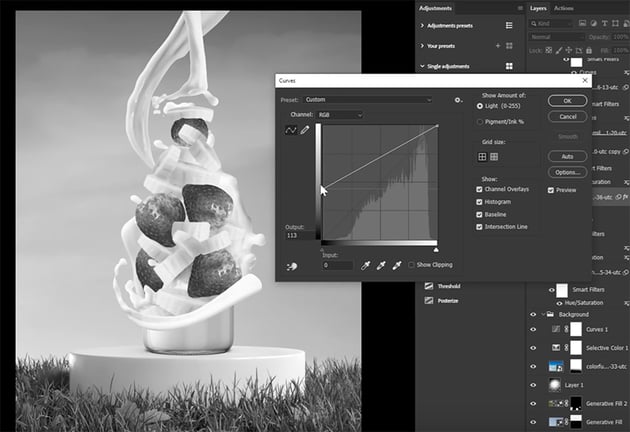
Task: Lock transparent pixels in Layers panel
Action: point(549,50)
